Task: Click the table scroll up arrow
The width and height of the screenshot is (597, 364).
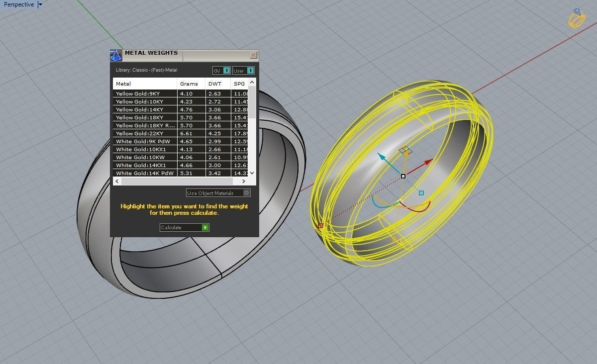Action: (252, 82)
